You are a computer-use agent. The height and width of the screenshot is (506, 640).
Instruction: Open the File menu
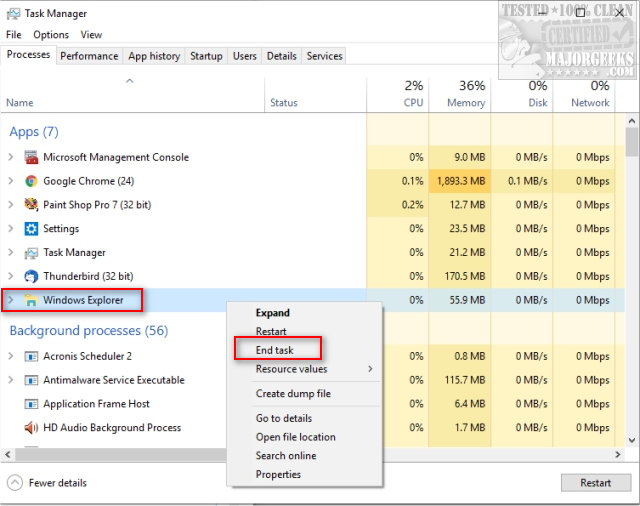pyautogui.click(x=13, y=35)
